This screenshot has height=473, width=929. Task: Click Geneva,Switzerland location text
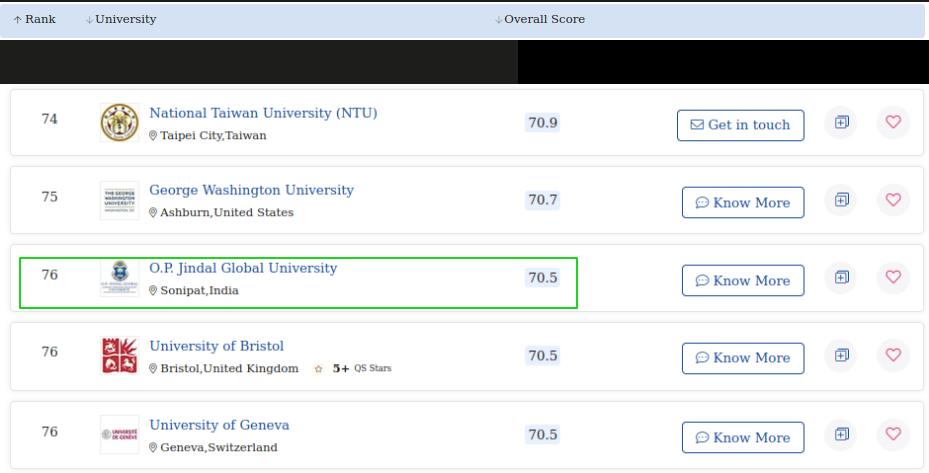[x=219, y=448]
